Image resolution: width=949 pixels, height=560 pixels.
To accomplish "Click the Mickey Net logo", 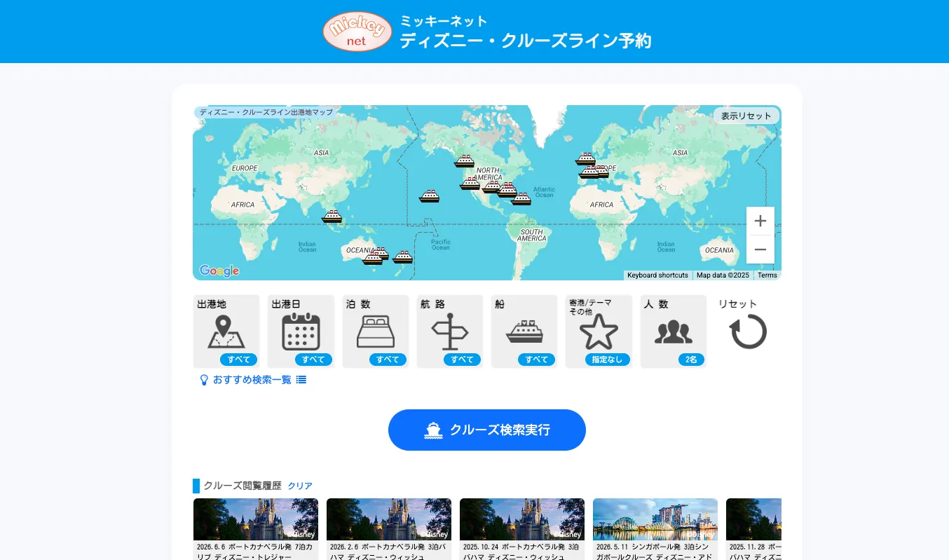I will [x=357, y=32].
